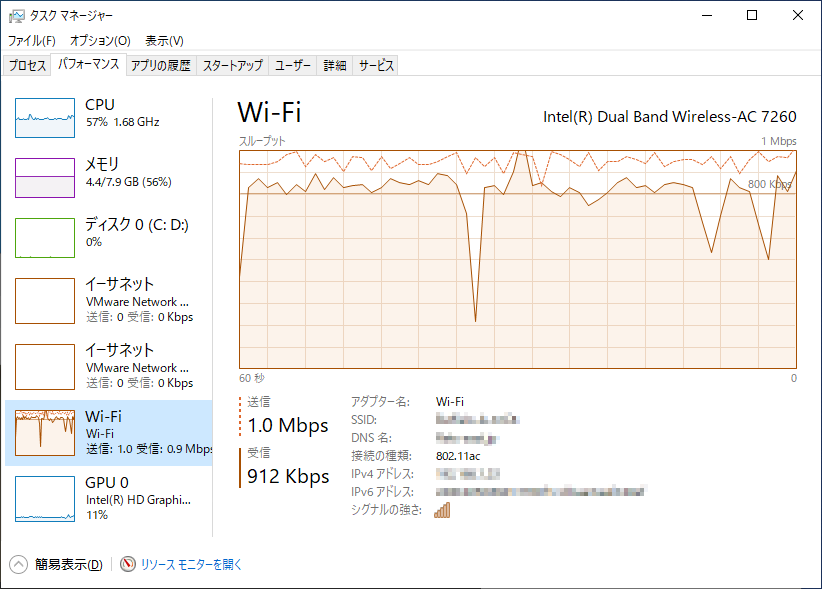Select the Memory graph thumbnail
The image size is (822, 589).
(x=45, y=177)
